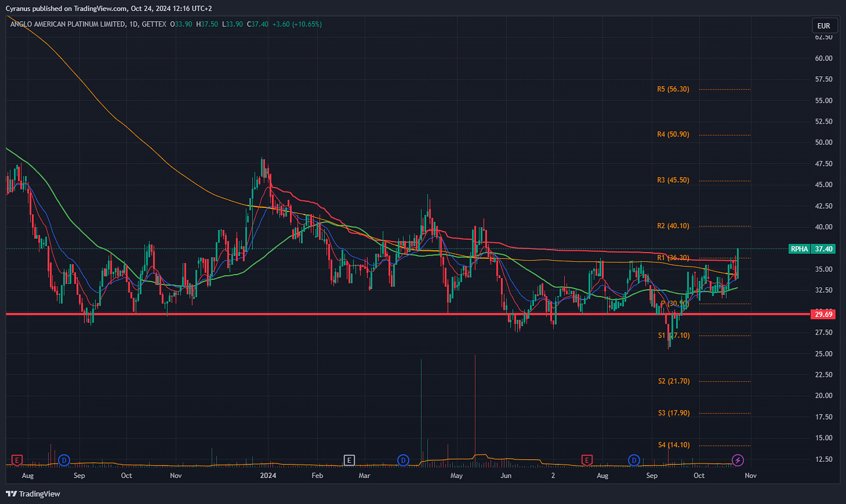
Task: Click the May label on time axis
Action: [456, 476]
